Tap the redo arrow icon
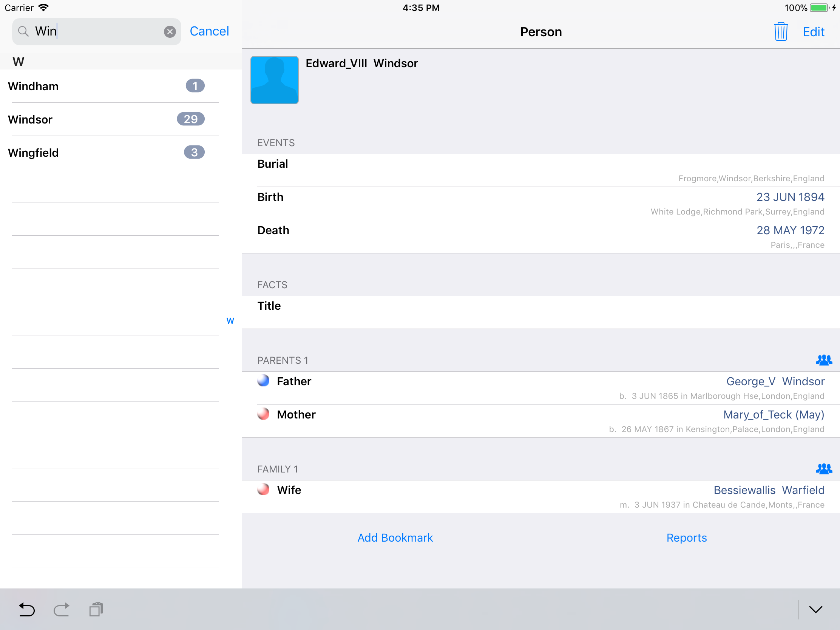840x630 pixels. pos(61,610)
